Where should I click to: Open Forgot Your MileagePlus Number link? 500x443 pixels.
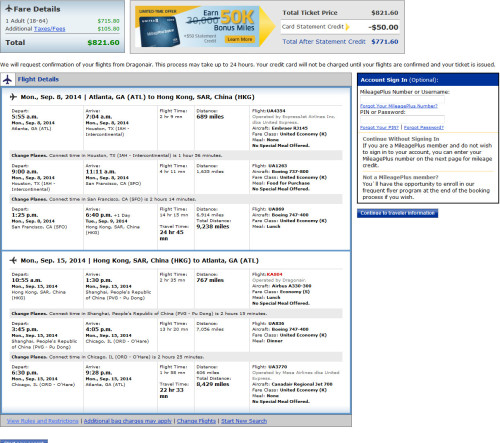(399, 106)
